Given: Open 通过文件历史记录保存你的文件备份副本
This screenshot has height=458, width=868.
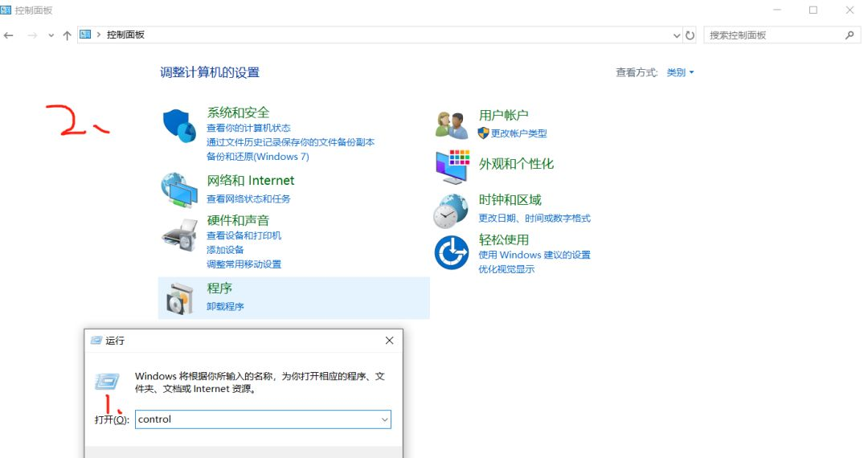Looking at the screenshot, I should (x=291, y=142).
